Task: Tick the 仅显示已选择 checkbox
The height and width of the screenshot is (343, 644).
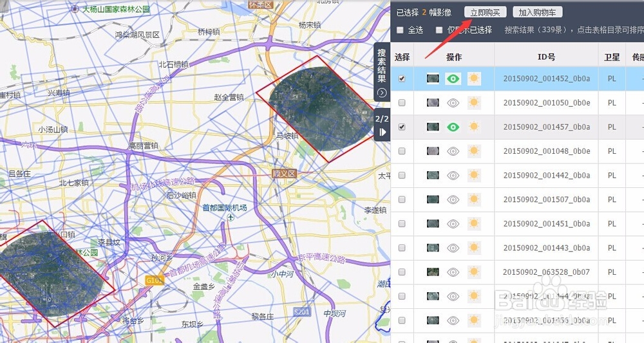Action: (439, 30)
